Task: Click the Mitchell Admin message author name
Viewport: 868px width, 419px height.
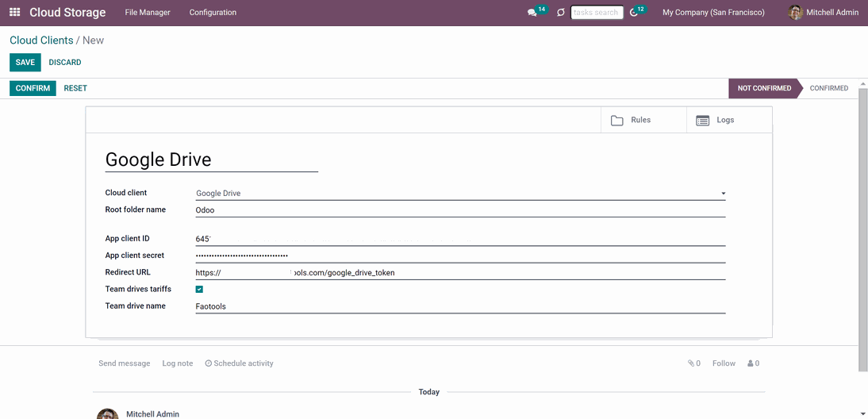Action: click(153, 414)
